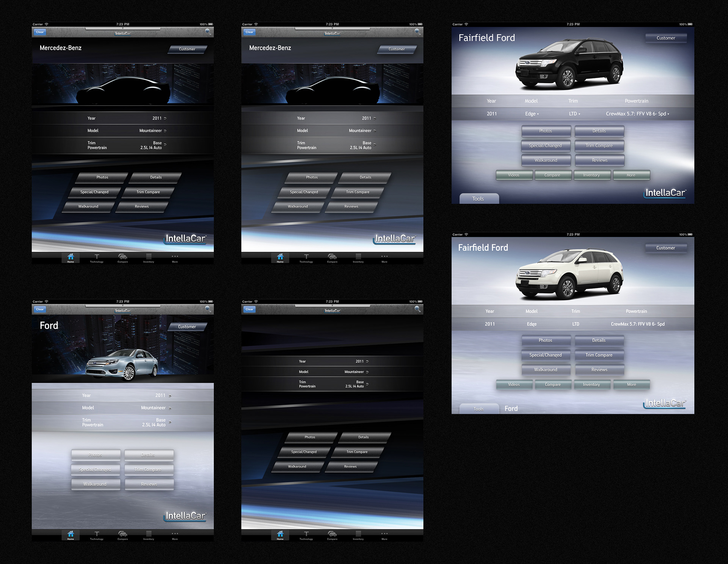This screenshot has width=728, height=564.
Task: Open the Edge model dropdown on black-car screen
Action: click(532, 114)
